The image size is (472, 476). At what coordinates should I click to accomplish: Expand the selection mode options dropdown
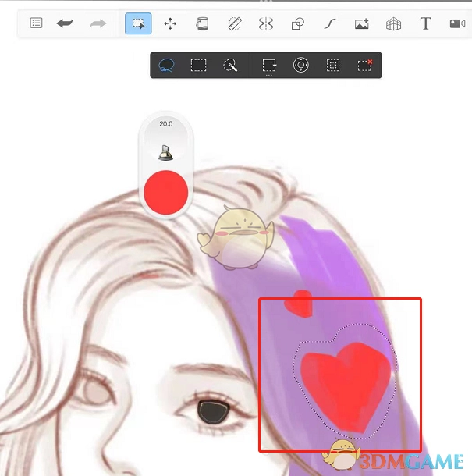click(x=269, y=66)
